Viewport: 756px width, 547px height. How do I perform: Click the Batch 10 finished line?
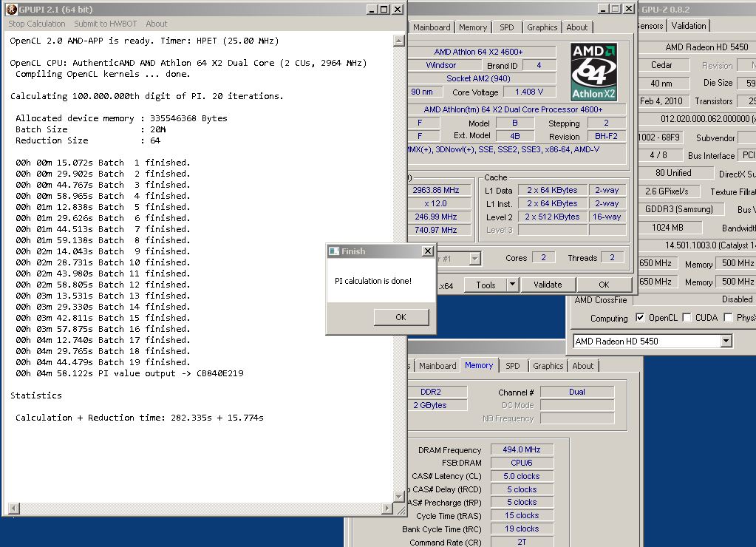(x=103, y=262)
